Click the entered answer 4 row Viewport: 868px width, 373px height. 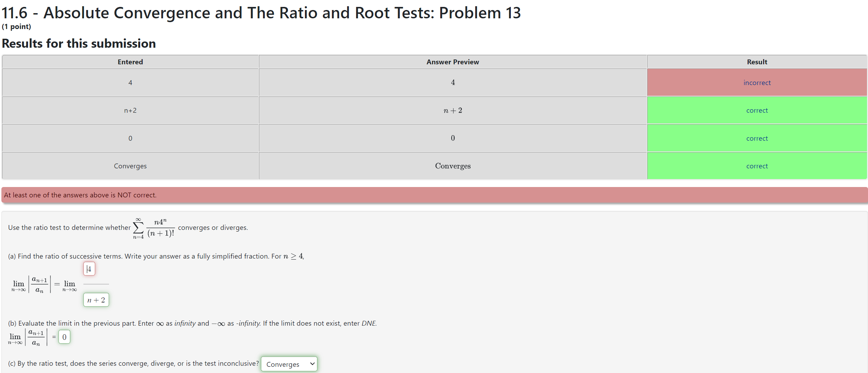click(x=130, y=82)
